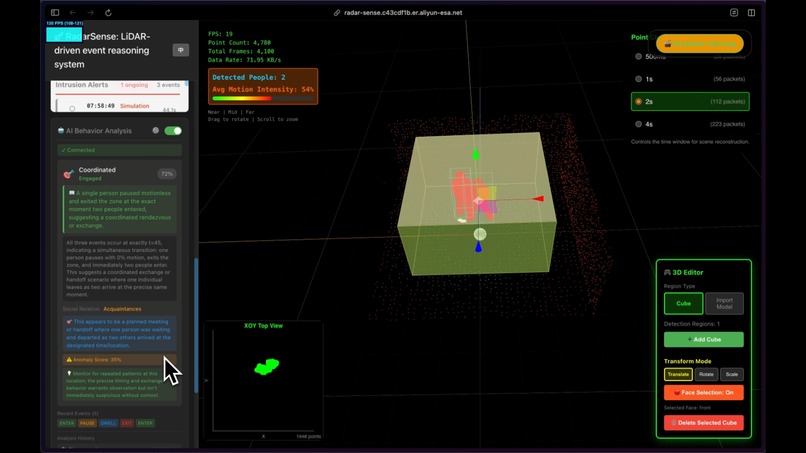Click the green Connected status bar
This screenshot has height=453, width=806.
tap(119, 150)
